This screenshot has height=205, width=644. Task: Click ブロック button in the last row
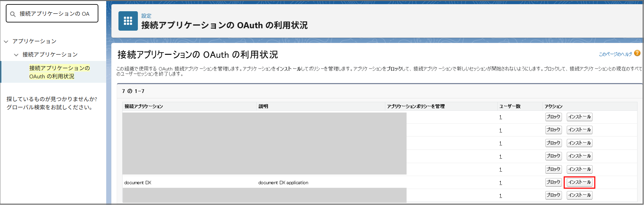coord(553,195)
